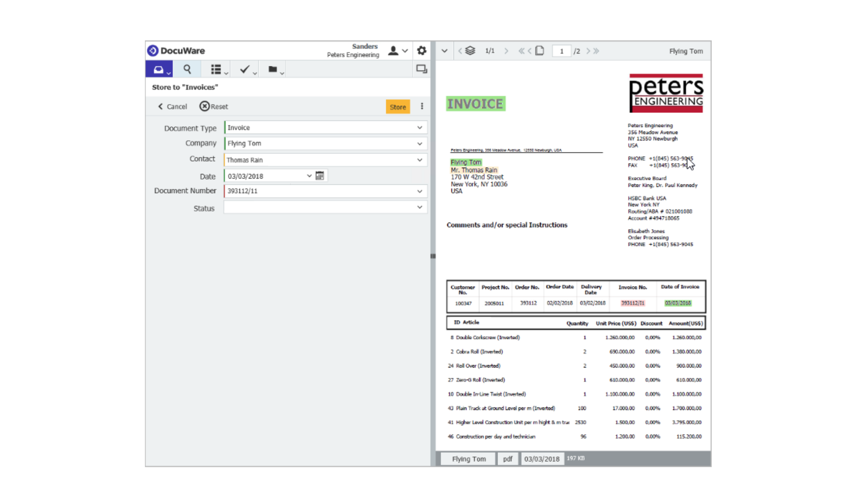Click the highlighted INVOICE heading
Image resolution: width=857 pixels, height=504 pixels.
click(476, 104)
